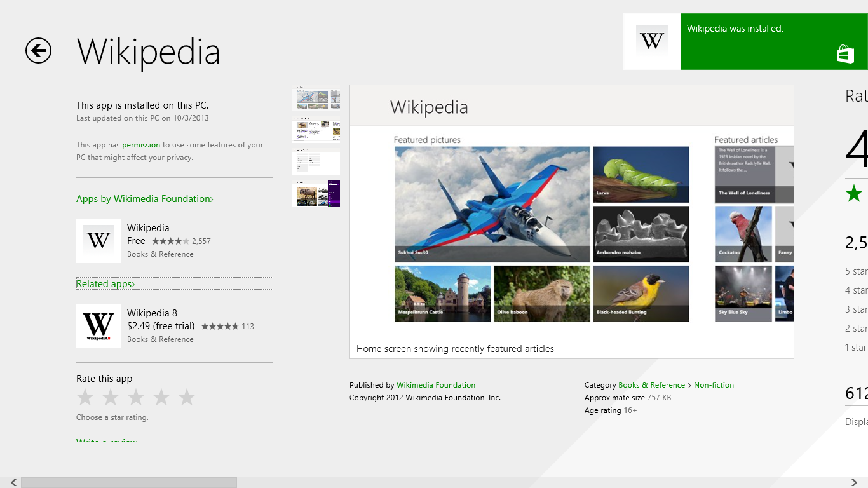Expand Apps by Wikimedia Foundation list
This screenshot has width=868, height=488.
pos(145,199)
